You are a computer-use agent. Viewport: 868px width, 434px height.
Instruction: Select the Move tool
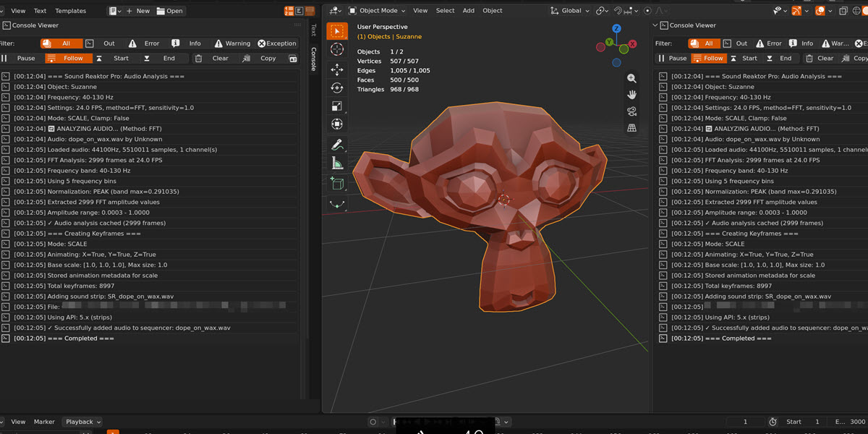tap(337, 69)
